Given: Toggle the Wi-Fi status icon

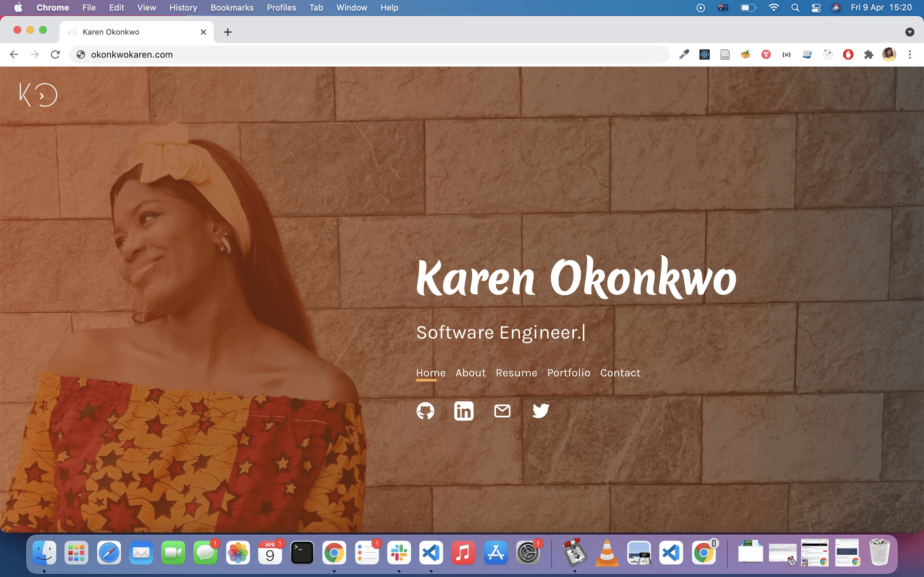Looking at the screenshot, I should click(x=774, y=7).
